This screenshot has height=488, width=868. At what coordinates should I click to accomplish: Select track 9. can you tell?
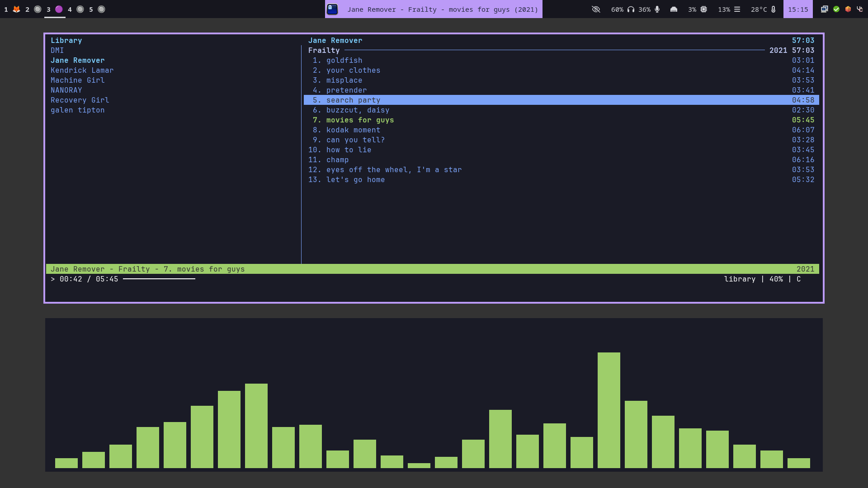[561, 140]
